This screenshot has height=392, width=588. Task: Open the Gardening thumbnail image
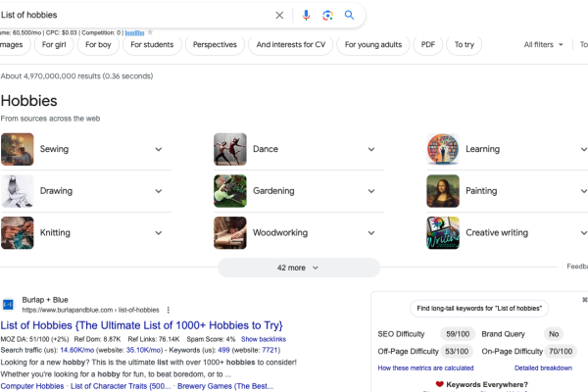point(230,191)
